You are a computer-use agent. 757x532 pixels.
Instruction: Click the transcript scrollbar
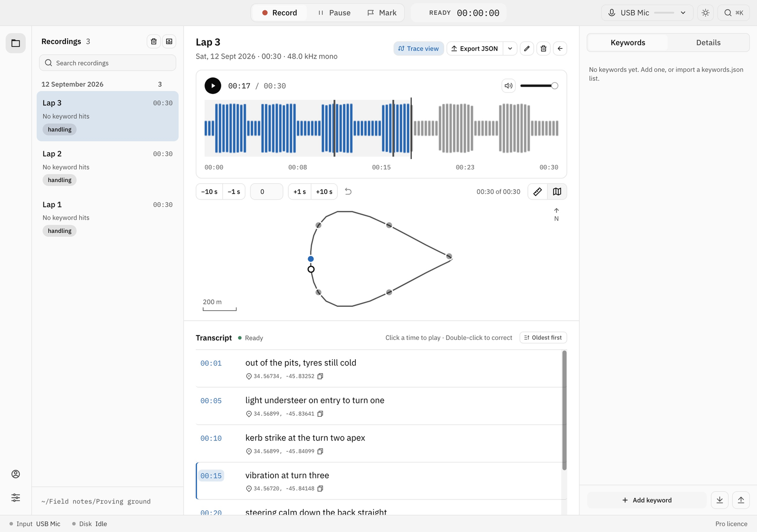click(564, 410)
